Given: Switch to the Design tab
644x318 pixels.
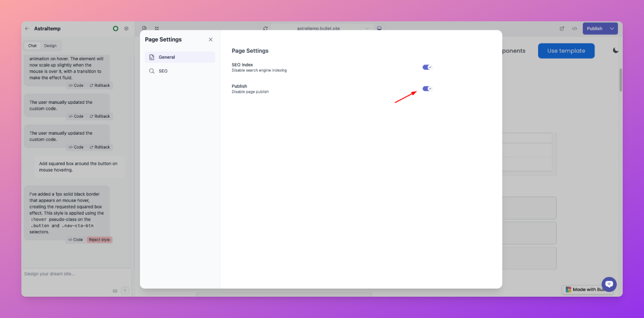Looking at the screenshot, I should [x=50, y=46].
